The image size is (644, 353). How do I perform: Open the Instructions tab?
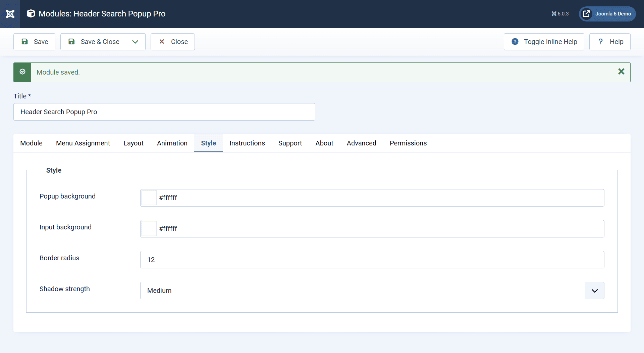[247, 143]
